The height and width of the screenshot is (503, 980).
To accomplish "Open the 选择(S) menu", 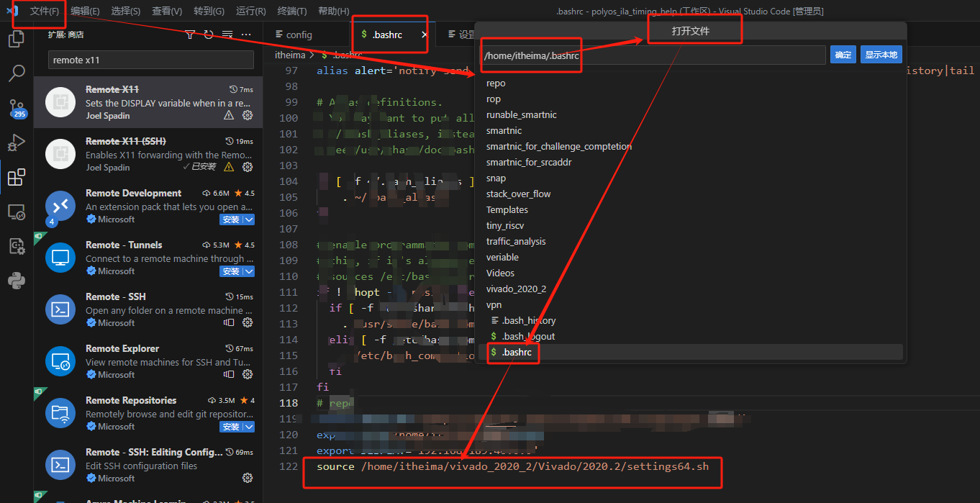I will 126,11.
